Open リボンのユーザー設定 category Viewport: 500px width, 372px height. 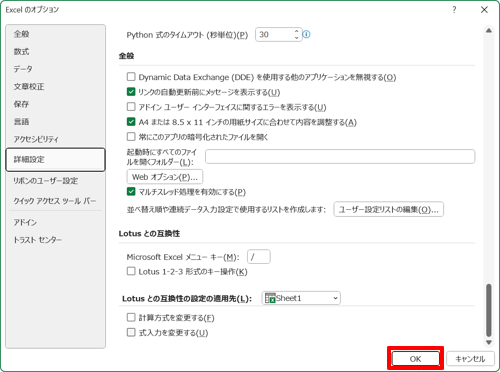pos(56,181)
